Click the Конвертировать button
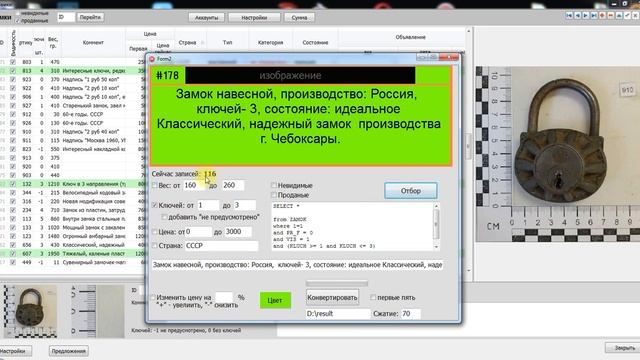Viewport: 640px width, 360px height. click(x=332, y=298)
